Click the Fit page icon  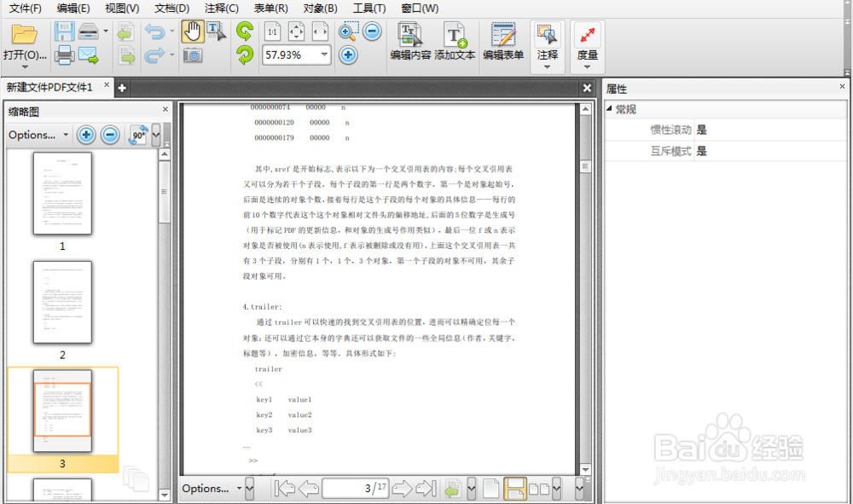pos(297,32)
